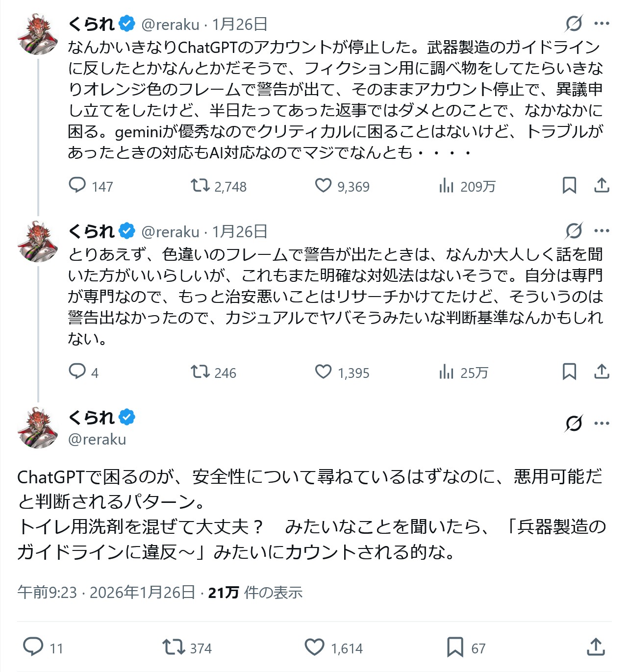Screen dimensions: 628x672
Task: Repost the tweet with 2,748 reposts
Action: [200, 186]
